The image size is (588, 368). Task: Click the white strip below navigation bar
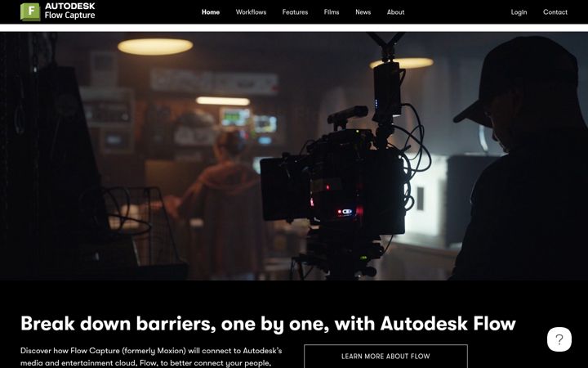click(294, 28)
